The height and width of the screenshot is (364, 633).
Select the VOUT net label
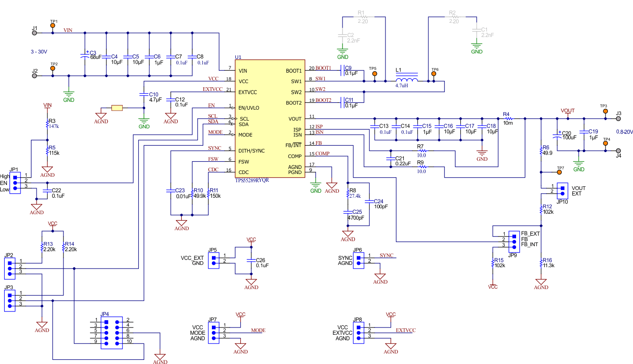[567, 110]
